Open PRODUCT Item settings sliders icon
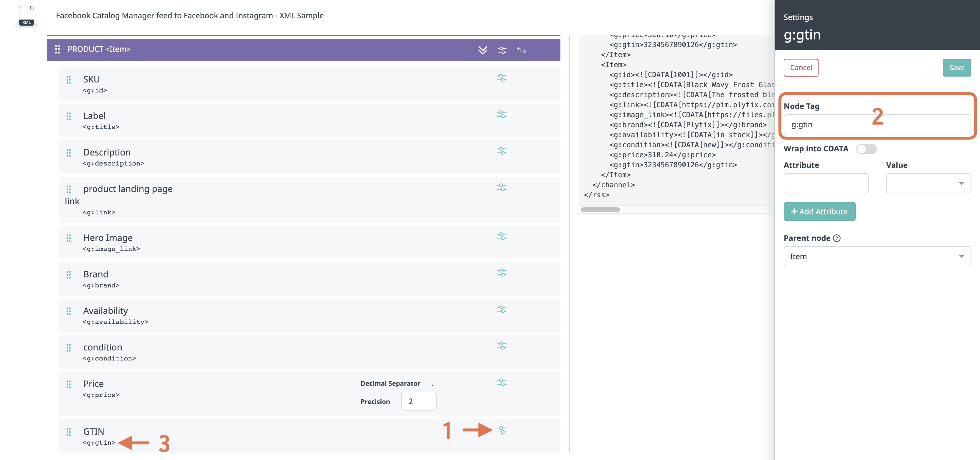 click(502, 50)
